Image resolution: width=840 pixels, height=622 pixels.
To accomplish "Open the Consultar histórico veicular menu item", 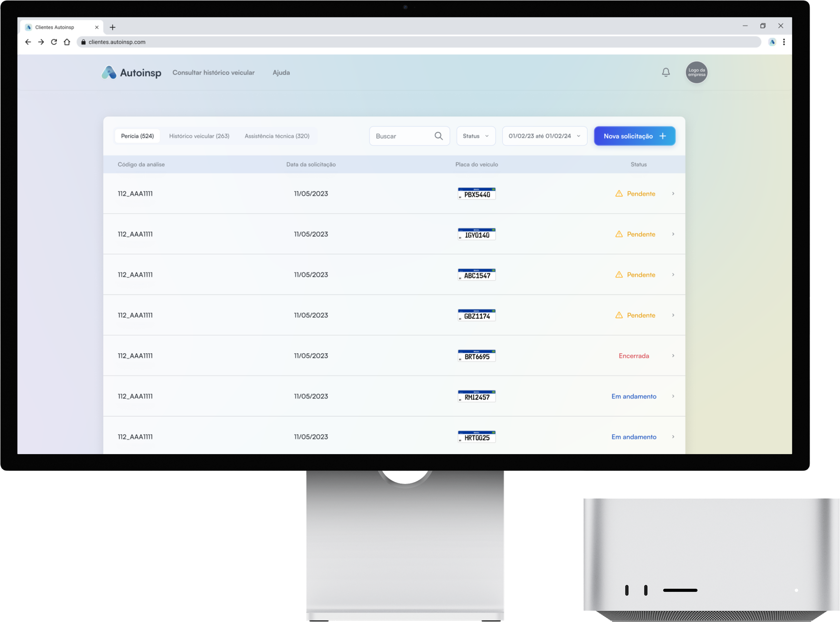I will click(214, 72).
